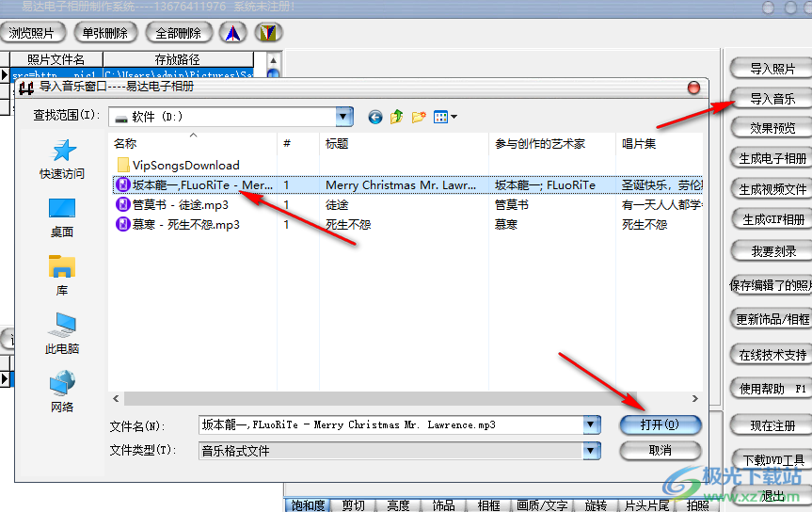Viewport: 812px width, 512px height.
Task: Click 浏览照片 button in main window
Action: [x=32, y=33]
